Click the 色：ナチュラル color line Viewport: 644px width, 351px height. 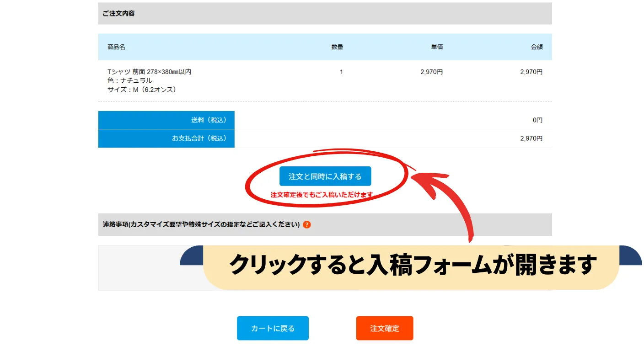coord(130,80)
